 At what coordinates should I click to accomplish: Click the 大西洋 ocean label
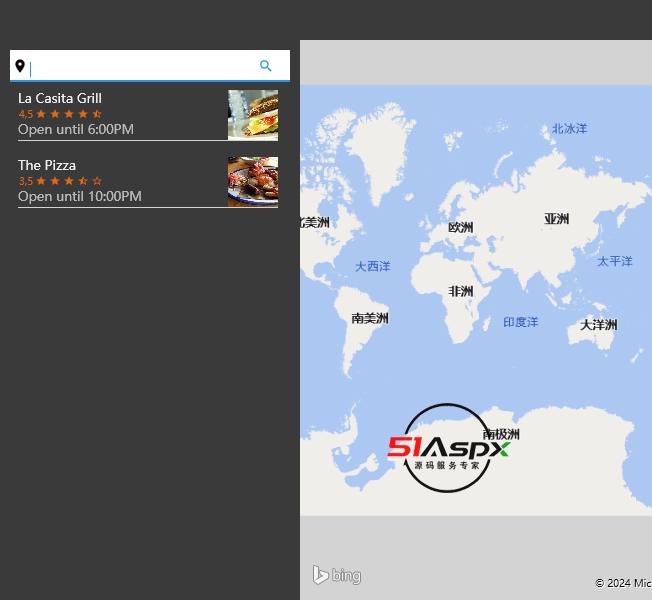pos(373,266)
